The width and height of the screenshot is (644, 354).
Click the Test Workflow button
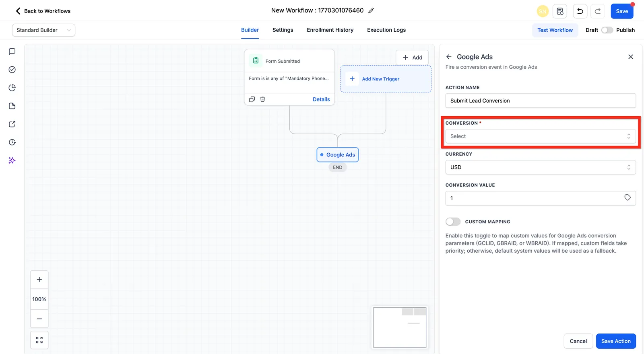[555, 30]
